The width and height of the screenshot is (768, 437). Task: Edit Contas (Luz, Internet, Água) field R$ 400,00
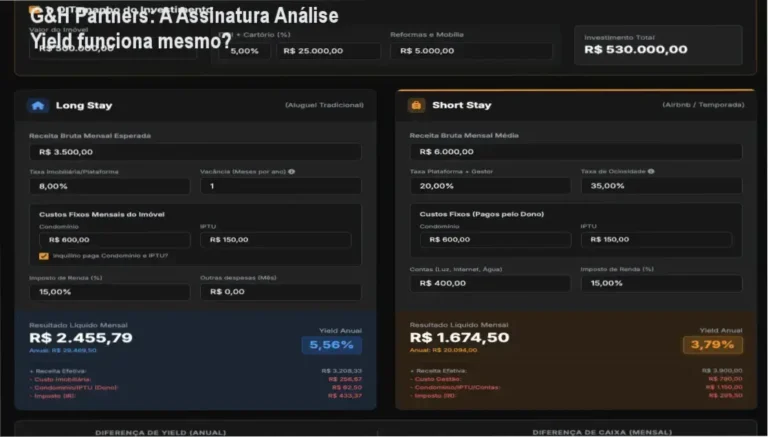(490, 283)
